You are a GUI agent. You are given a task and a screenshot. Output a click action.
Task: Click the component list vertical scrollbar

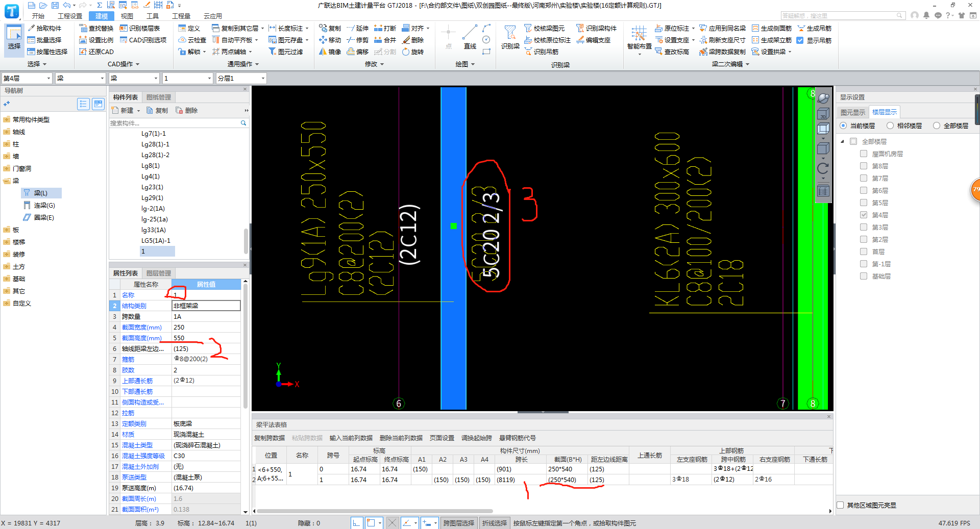(246, 241)
